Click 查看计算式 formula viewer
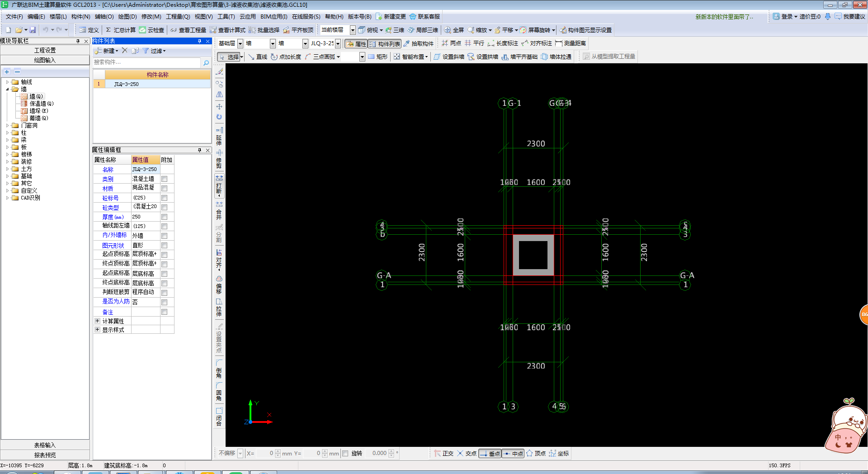The height and width of the screenshot is (474, 868). [x=227, y=30]
